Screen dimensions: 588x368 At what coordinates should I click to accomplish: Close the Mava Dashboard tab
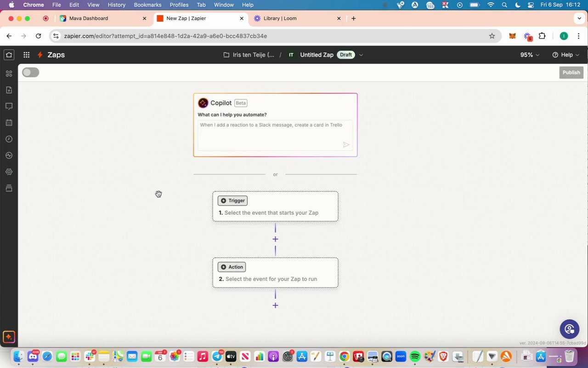click(x=144, y=18)
